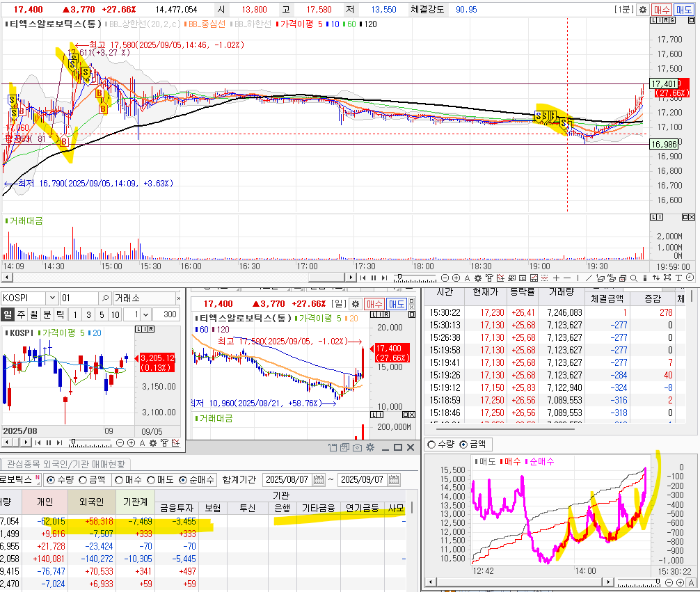Erase all drawings with All eraser icon
The image size is (700, 592).
coord(612,278)
